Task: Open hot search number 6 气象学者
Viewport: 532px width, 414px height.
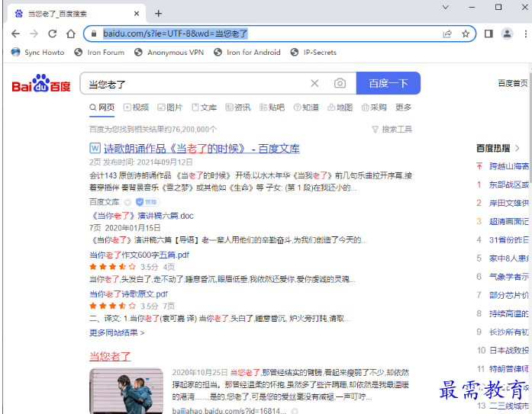Action: 508,277
